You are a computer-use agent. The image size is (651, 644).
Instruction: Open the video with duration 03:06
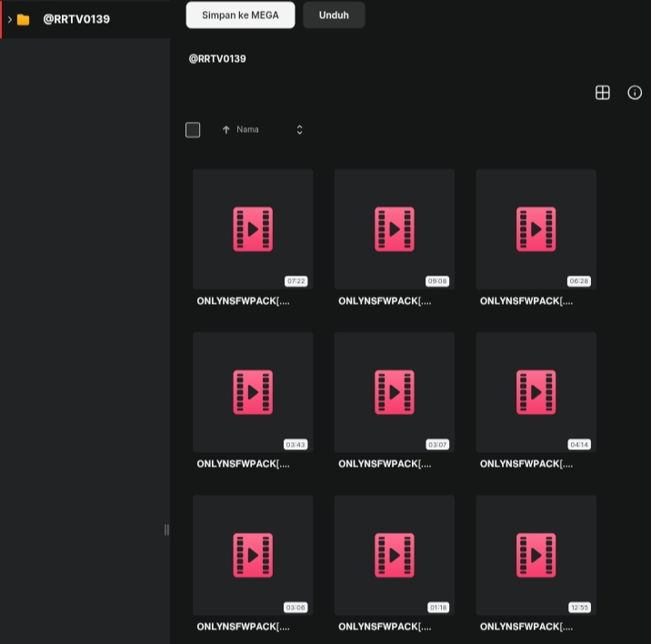pyautogui.click(x=253, y=555)
